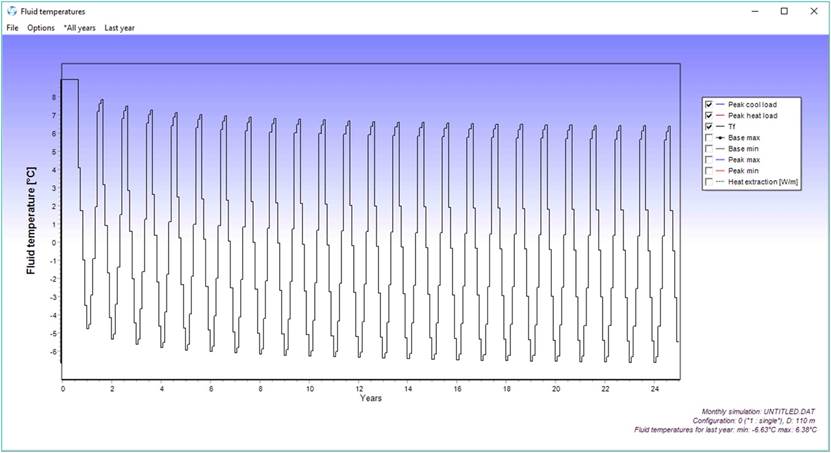Click the Peak cool load blue line swatch
This screenshot has width=831, height=453.
720,104
